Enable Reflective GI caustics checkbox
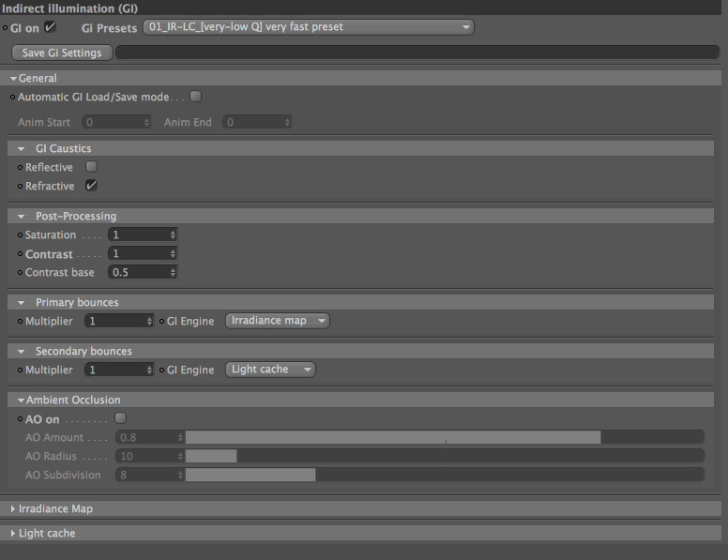The image size is (728, 560). pos(91,166)
